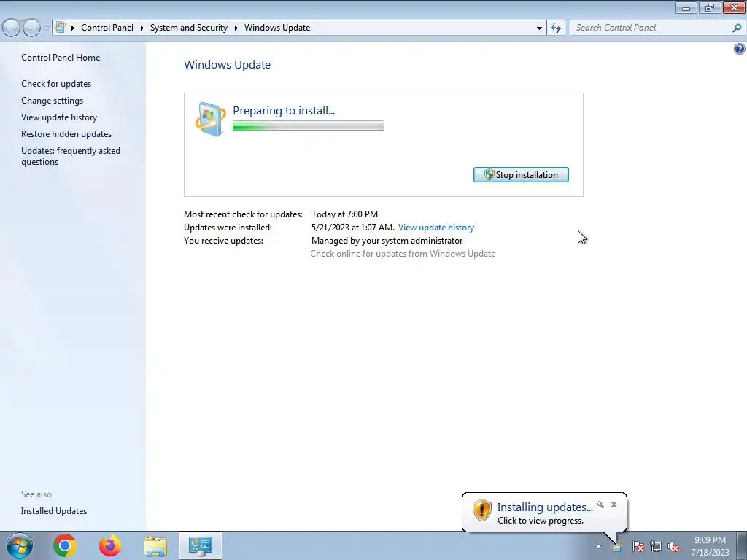Viewport: 747px width, 560px height.
Task: Dismiss the Installing updates balloon
Action: coord(614,505)
